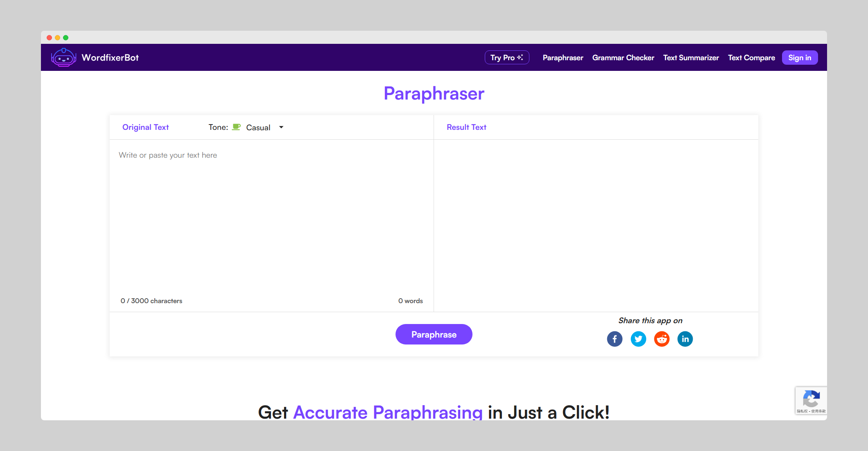Click the WordfixerBot robot logo icon
The height and width of the screenshot is (451, 868).
point(63,57)
